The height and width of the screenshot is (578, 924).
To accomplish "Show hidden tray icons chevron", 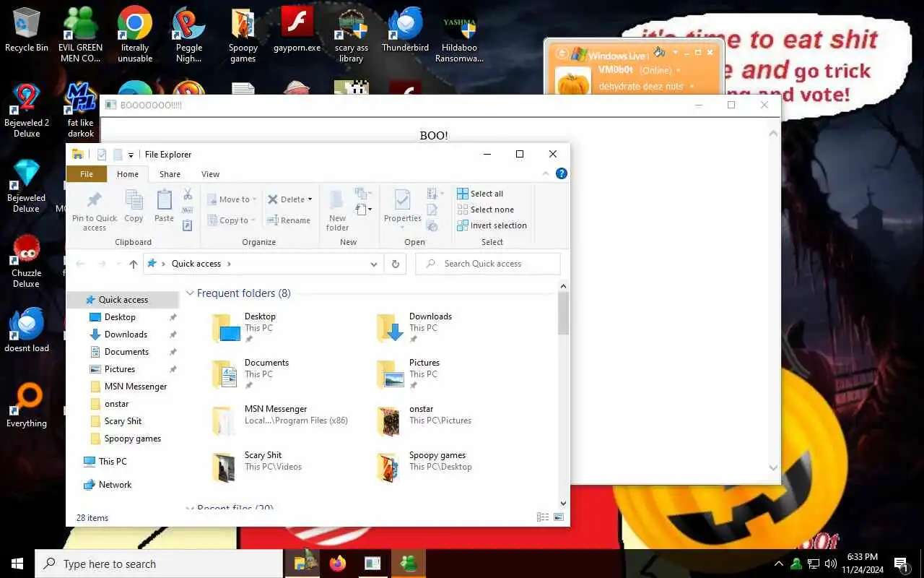I will coord(778,564).
